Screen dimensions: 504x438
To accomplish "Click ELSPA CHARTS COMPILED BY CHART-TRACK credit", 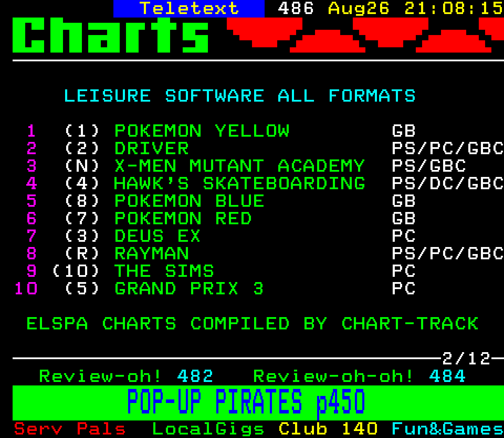I will point(252,324).
